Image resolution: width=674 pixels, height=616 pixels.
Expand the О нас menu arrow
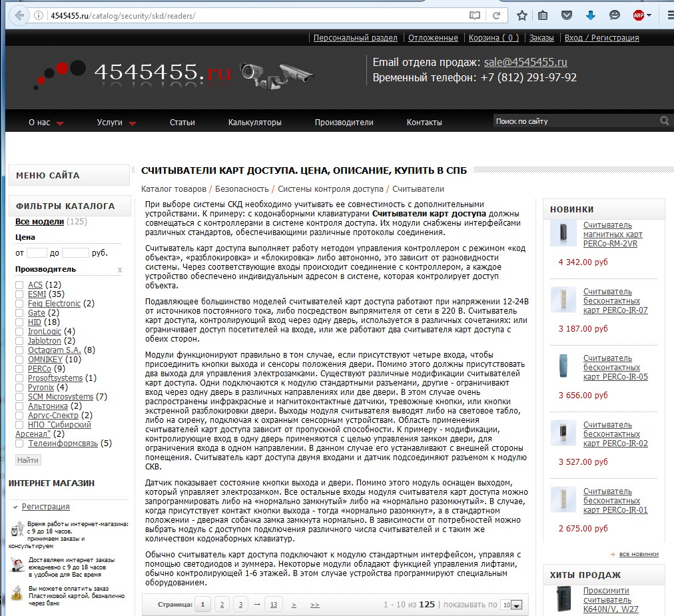[60, 123]
